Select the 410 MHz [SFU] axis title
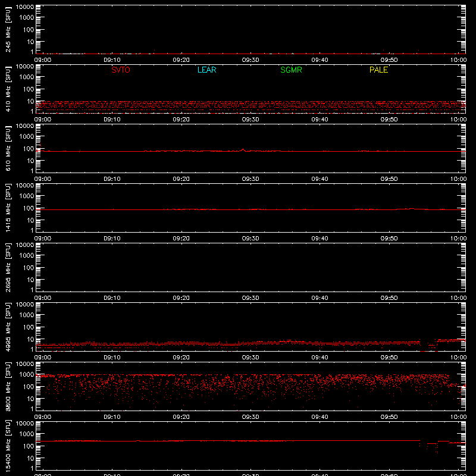476x476 pixels. 8,89
